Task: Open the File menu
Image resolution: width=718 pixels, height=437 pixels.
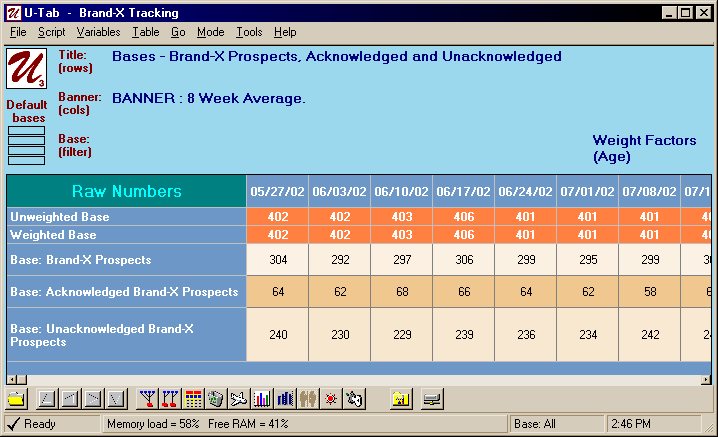Action: click(x=18, y=32)
